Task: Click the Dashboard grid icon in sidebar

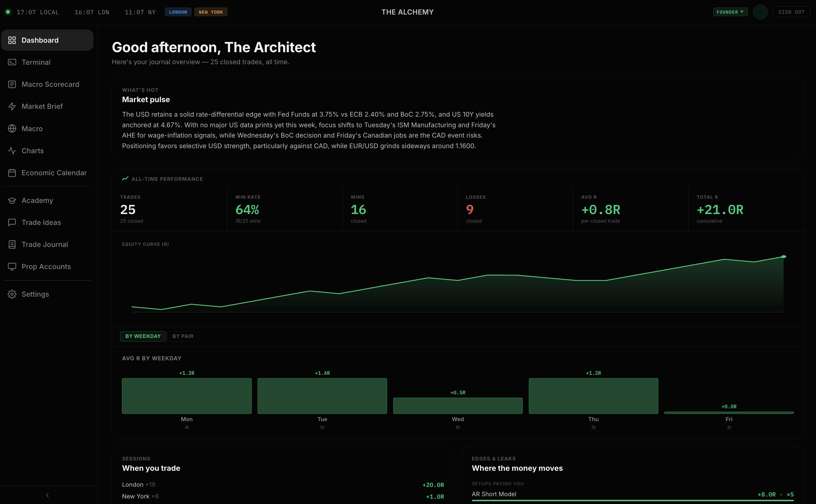Action: click(12, 40)
